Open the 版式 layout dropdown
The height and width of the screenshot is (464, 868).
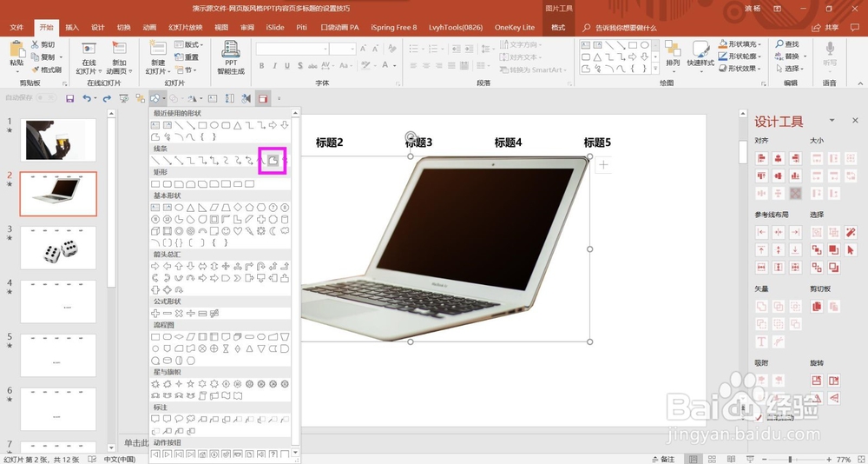pos(188,44)
